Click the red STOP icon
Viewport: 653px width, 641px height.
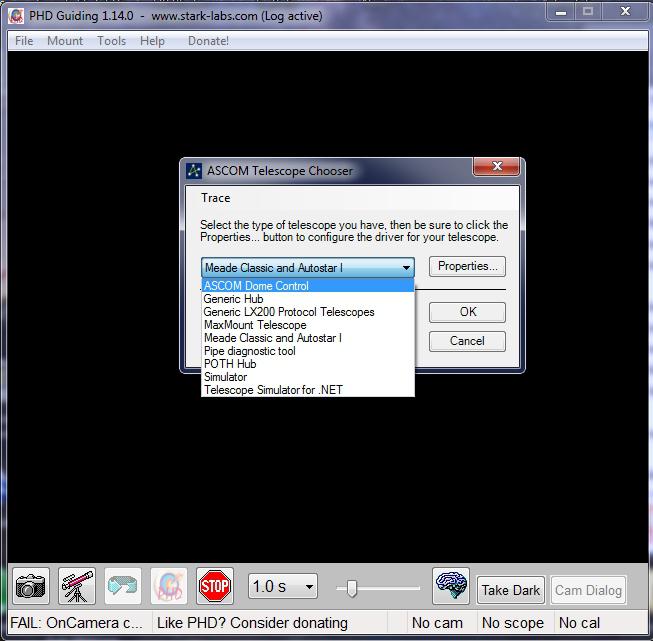tap(215, 586)
